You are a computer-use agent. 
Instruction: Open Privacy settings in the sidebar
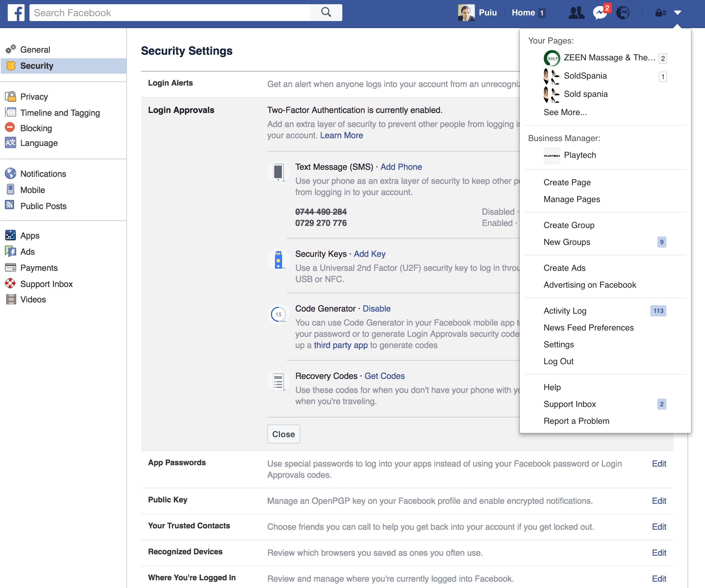coord(34,96)
